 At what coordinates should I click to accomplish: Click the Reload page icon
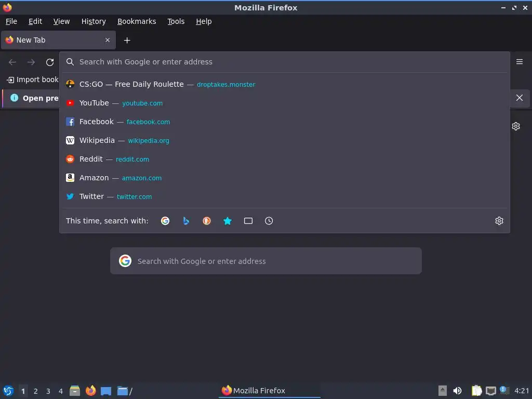pos(50,62)
